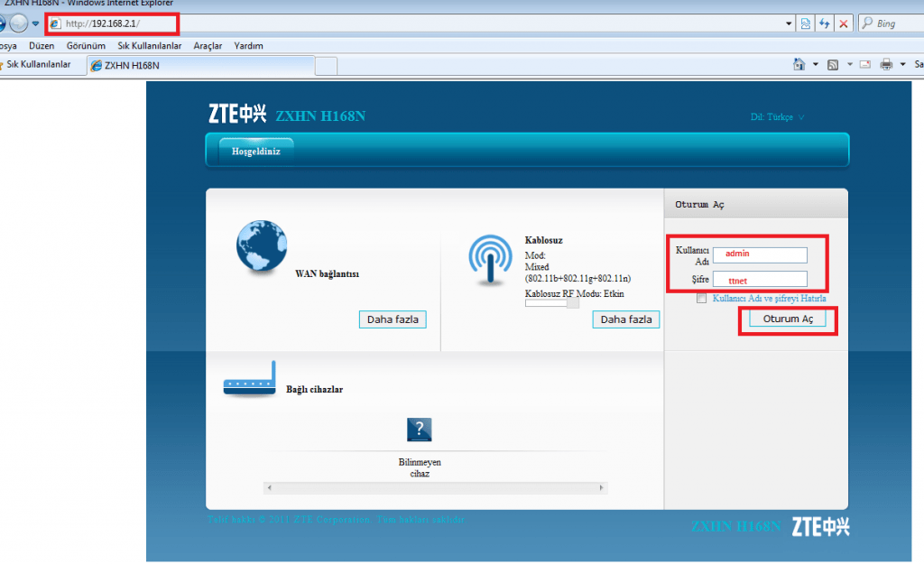Viewport: 924px width, 564px height.
Task: Click the Stop loading icon
Action: pyautogui.click(x=843, y=23)
